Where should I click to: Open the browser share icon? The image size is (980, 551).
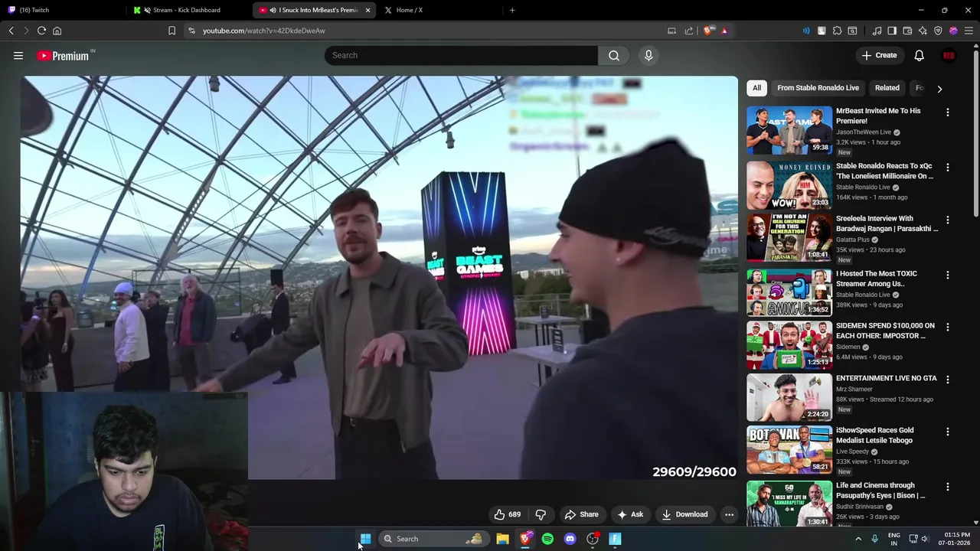[x=689, y=31]
